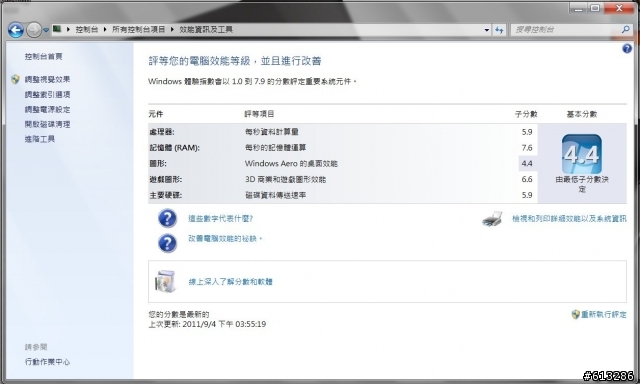Click the Windows Aero 的桌面效能 text
The height and width of the screenshot is (384, 640).
[x=291, y=164]
